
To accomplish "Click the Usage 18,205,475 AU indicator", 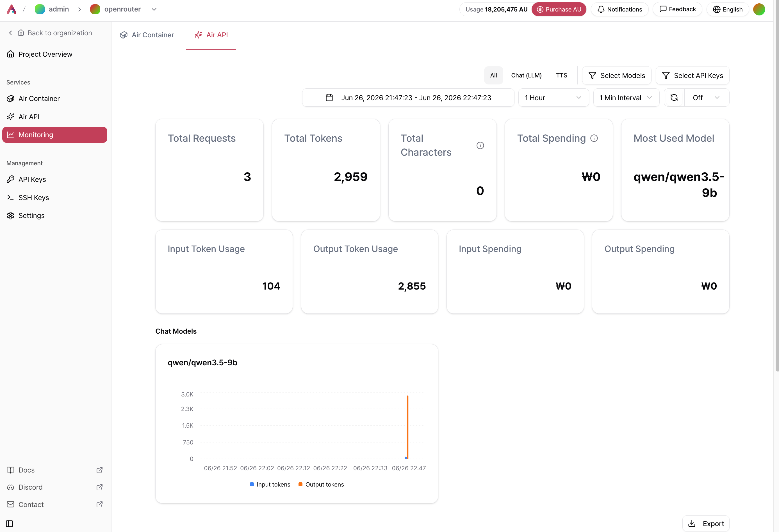I will click(x=496, y=9).
